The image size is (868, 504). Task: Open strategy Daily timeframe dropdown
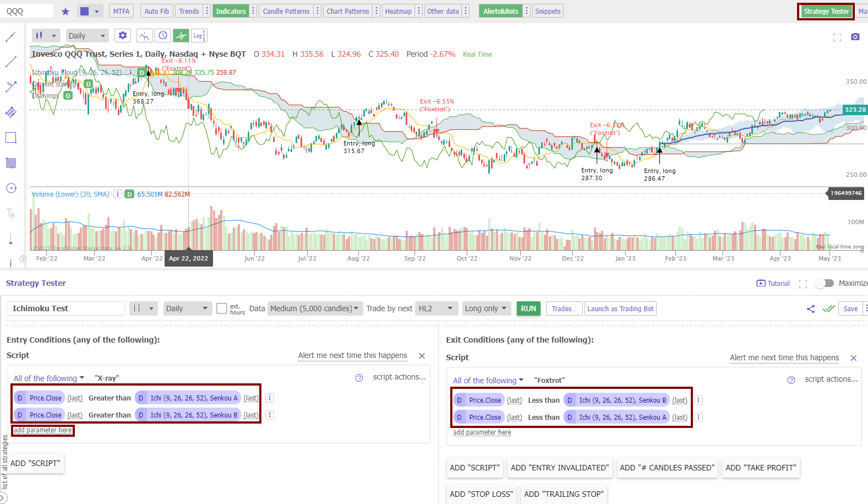click(x=188, y=308)
